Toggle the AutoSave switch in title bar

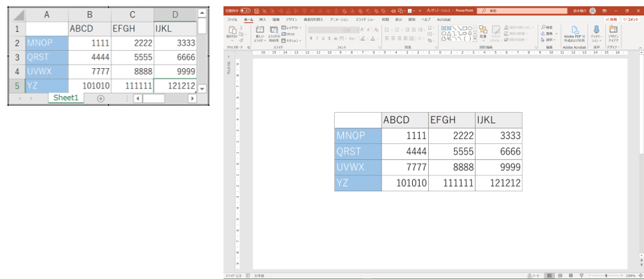[245, 11]
